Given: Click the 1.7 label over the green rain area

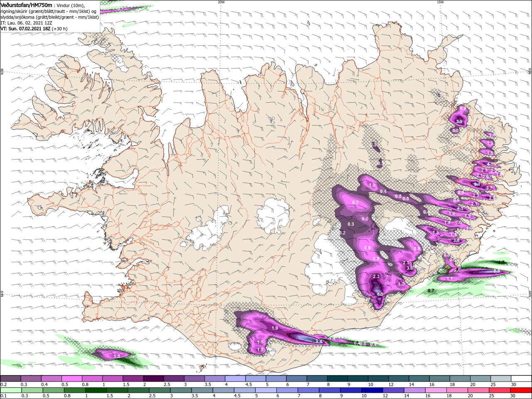Looking at the screenshot, I should coord(501,262).
